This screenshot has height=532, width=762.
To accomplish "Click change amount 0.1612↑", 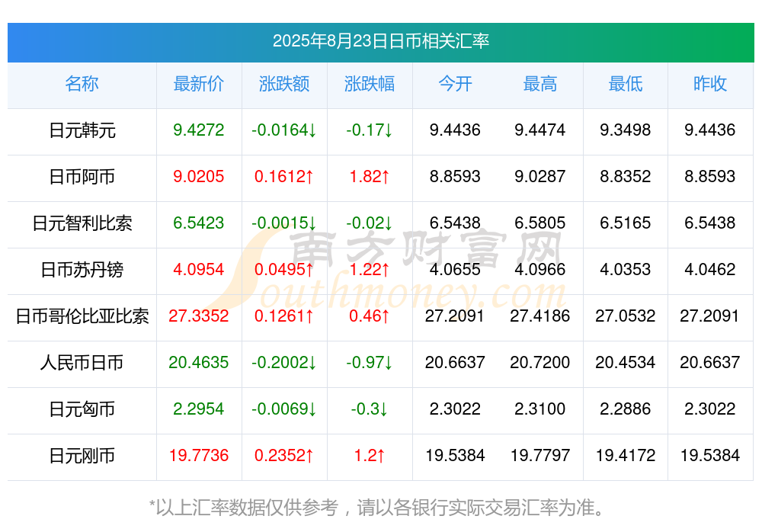I will coord(284,176).
